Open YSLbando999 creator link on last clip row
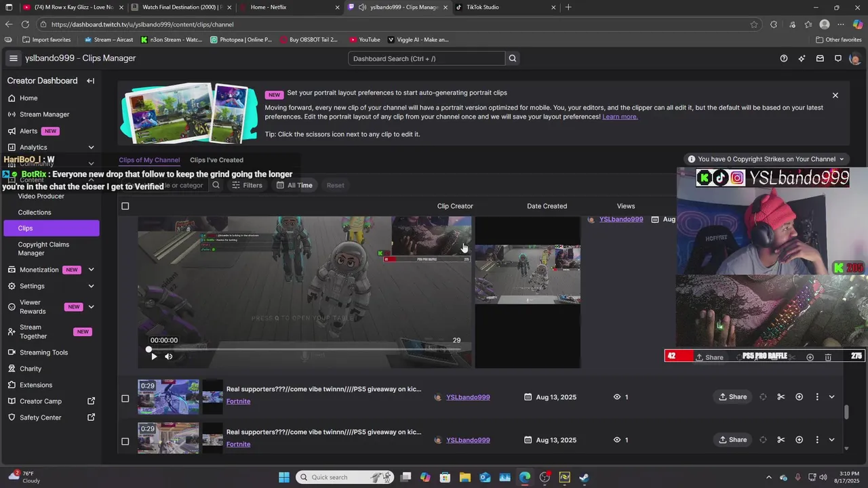This screenshot has width=868, height=488. pos(468,440)
